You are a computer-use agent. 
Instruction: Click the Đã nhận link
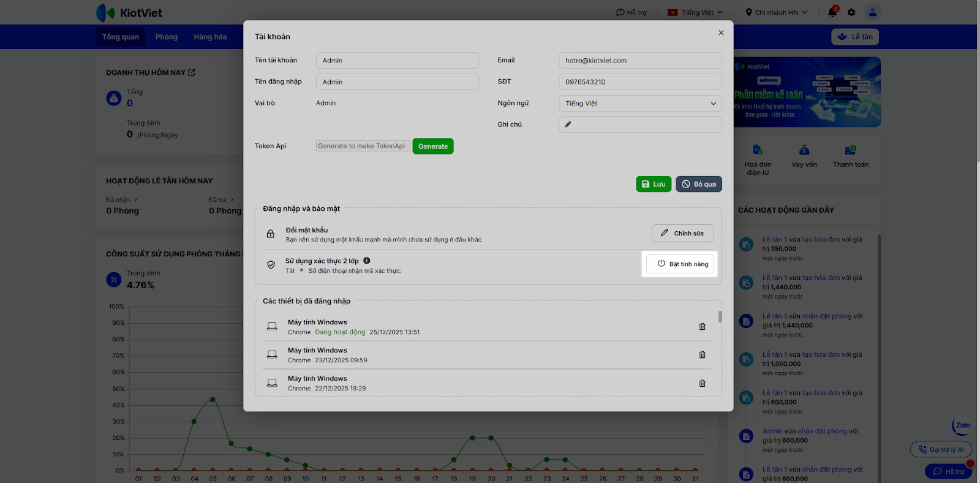122,200
